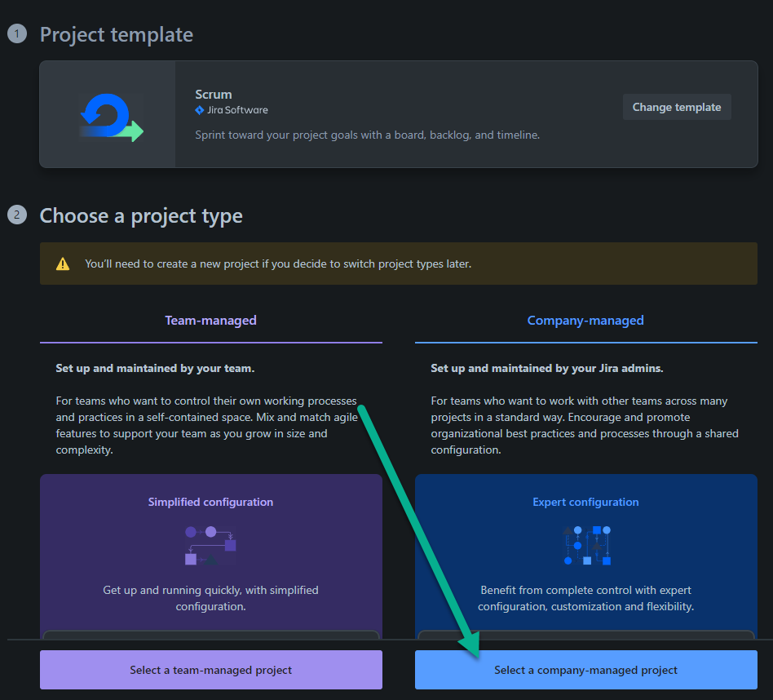Click the Expert configuration workflow diagram icon
The height and width of the screenshot is (700, 773).
[586, 546]
